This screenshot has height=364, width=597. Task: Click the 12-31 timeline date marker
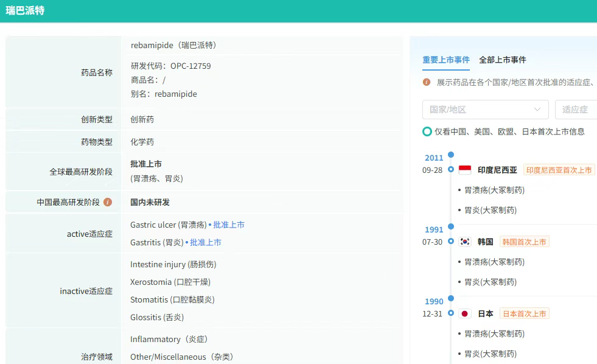point(451,313)
